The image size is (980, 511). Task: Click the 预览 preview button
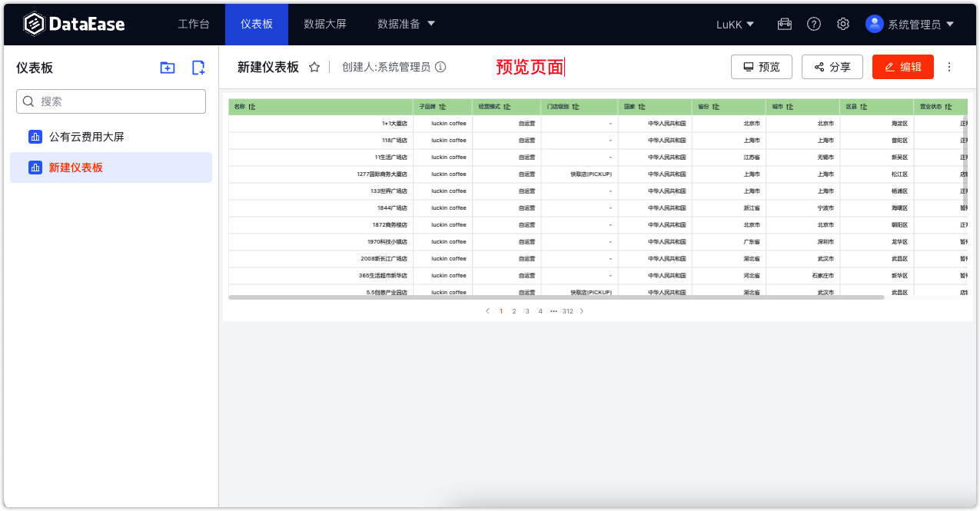tap(761, 67)
